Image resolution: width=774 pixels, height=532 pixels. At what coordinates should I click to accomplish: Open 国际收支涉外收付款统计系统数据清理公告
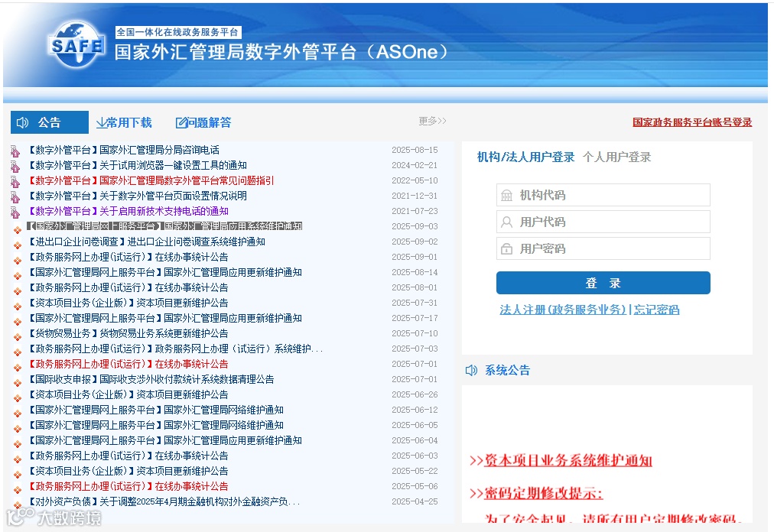click(x=151, y=379)
